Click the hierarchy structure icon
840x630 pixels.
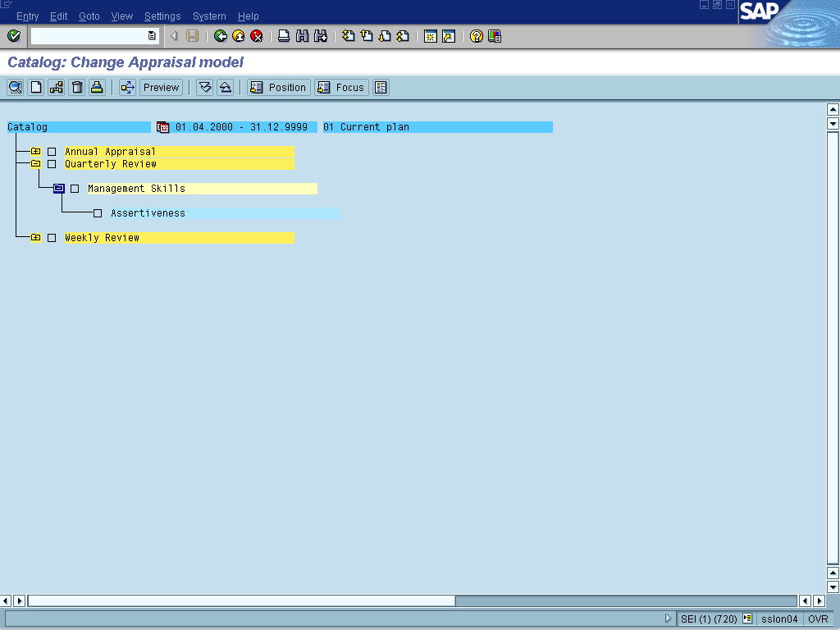(x=57, y=87)
